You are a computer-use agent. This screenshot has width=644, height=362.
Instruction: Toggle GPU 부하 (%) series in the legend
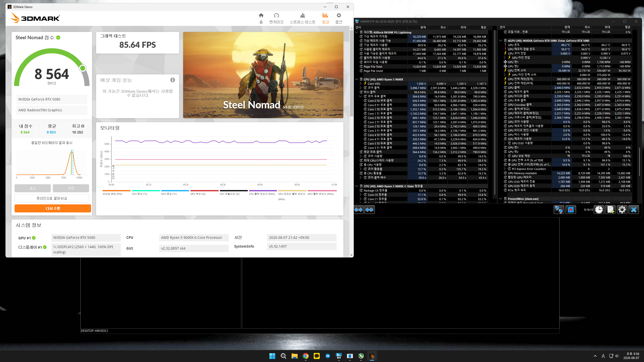click(x=204, y=193)
